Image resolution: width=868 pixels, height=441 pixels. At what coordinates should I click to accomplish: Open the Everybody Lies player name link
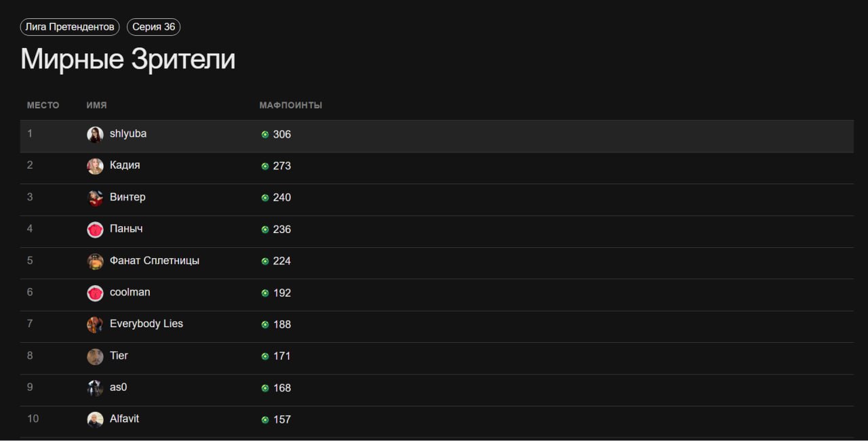tap(146, 324)
